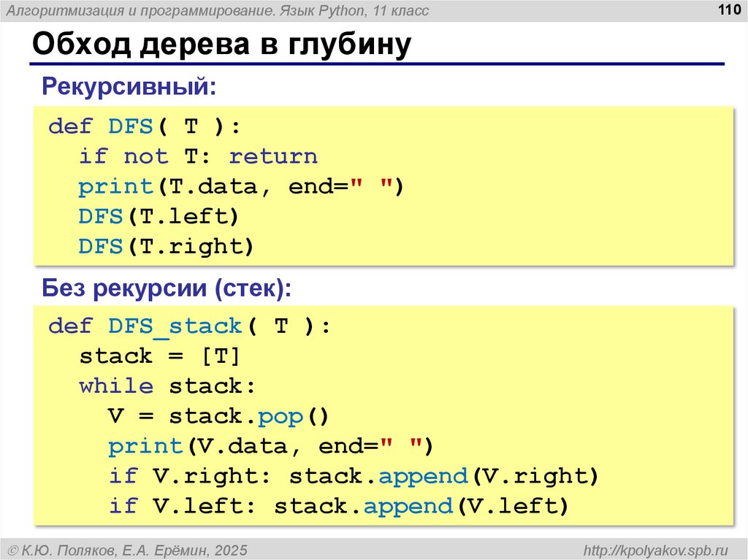Click the course header text about Python
This screenshot has width=748, height=560.
(x=217, y=10)
